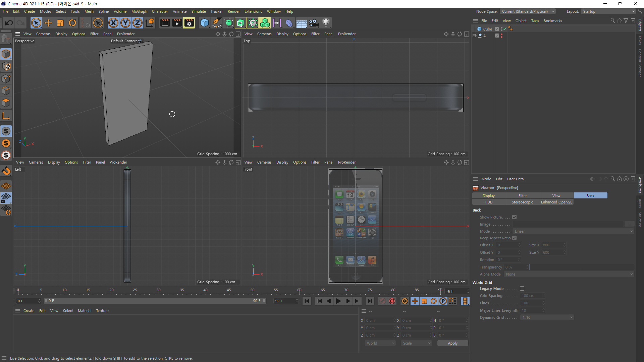Select the Rotate tool icon
The height and width of the screenshot is (362, 644).
tap(72, 23)
